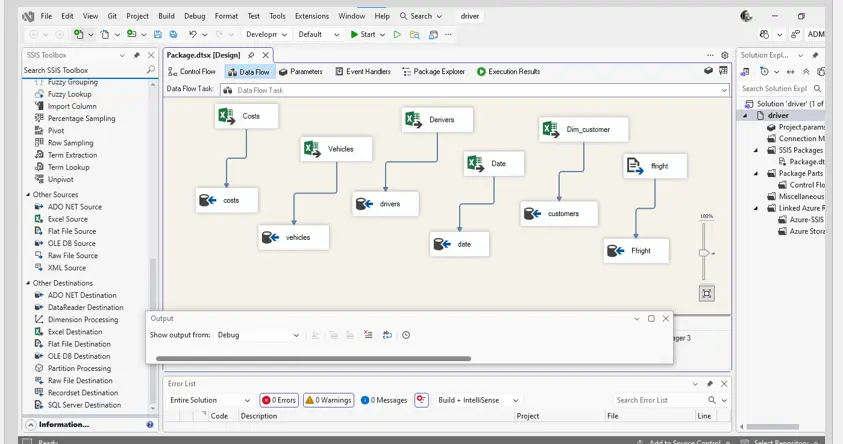
Task: Select the Date Excel source component
Action: pyautogui.click(x=494, y=163)
